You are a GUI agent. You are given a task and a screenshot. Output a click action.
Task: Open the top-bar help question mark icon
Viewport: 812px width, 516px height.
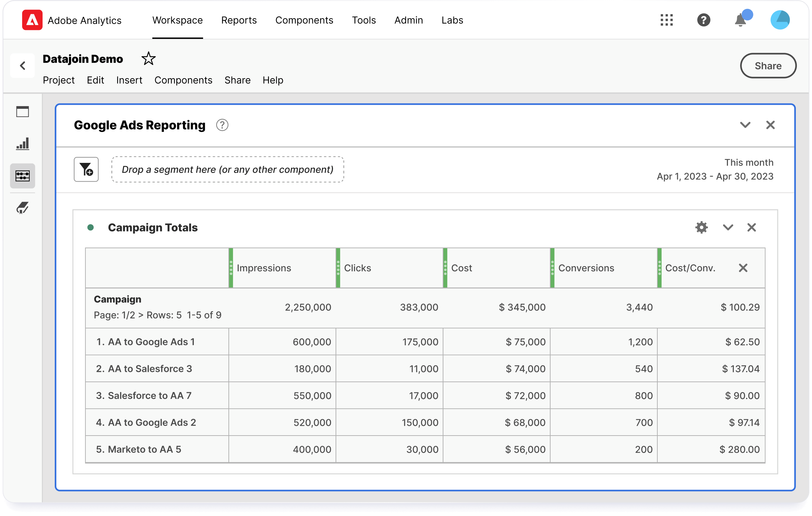coord(704,20)
